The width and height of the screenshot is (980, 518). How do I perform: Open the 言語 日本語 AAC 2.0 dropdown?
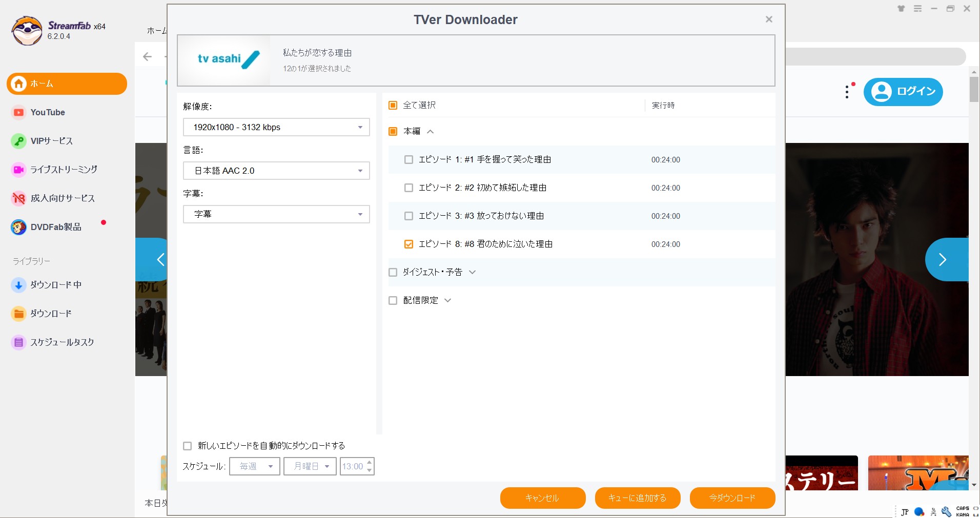(276, 171)
